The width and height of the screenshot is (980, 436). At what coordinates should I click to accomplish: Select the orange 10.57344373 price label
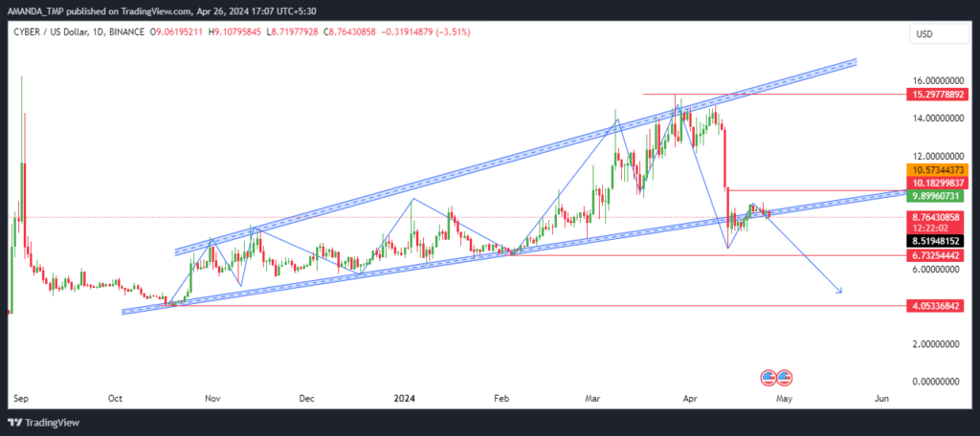(936, 170)
